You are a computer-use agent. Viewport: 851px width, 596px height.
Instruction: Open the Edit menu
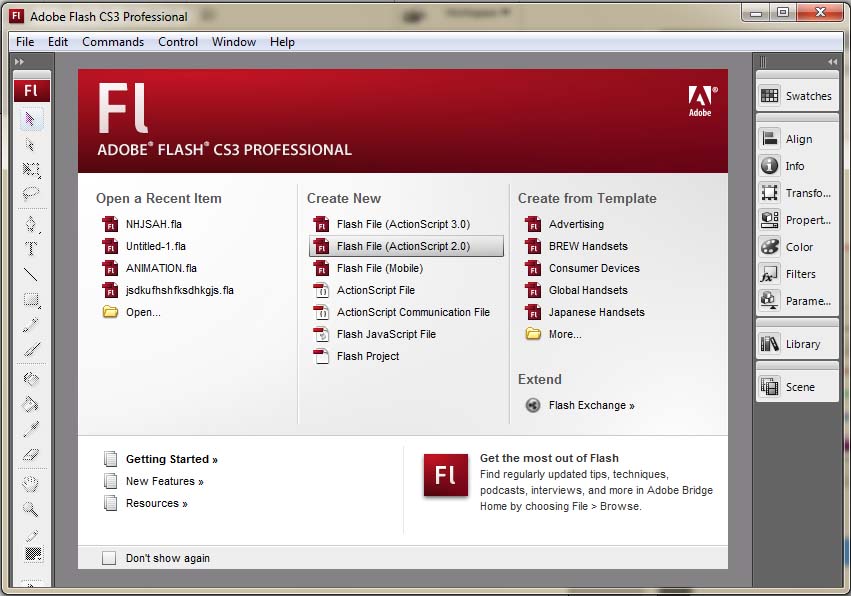[58, 42]
